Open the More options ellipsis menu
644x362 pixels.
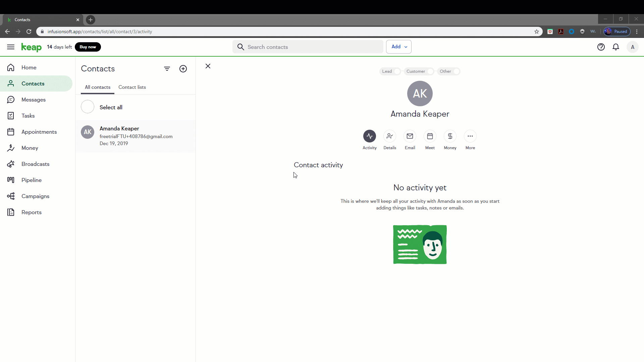click(470, 136)
